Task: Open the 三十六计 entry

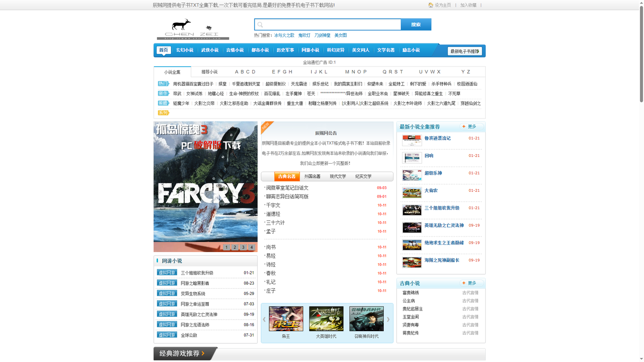Action: pos(275,223)
